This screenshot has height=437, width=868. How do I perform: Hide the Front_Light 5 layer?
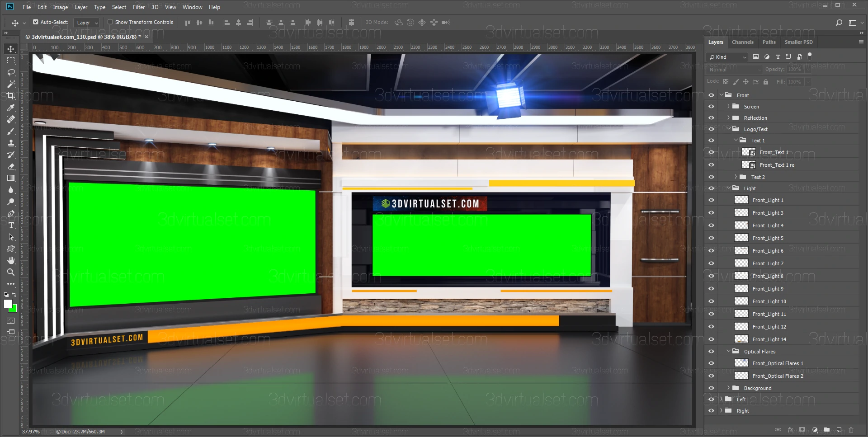711,238
